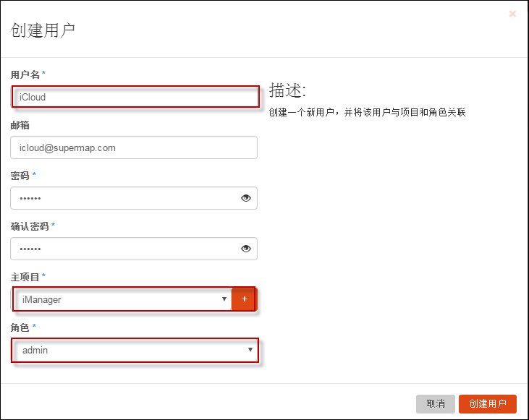The height and width of the screenshot is (420, 529).
Task: Submit with the orange 创建用户 button
Action: click(x=488, y=403)
